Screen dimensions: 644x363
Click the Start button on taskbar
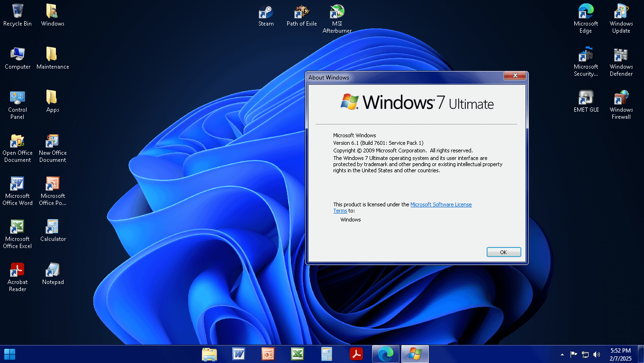point(9,354)
